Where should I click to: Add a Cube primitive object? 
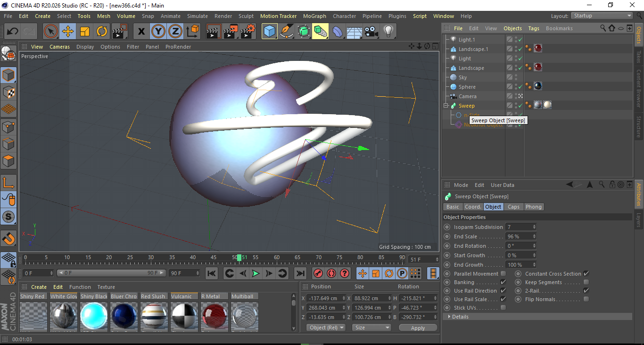coord(270,32)
